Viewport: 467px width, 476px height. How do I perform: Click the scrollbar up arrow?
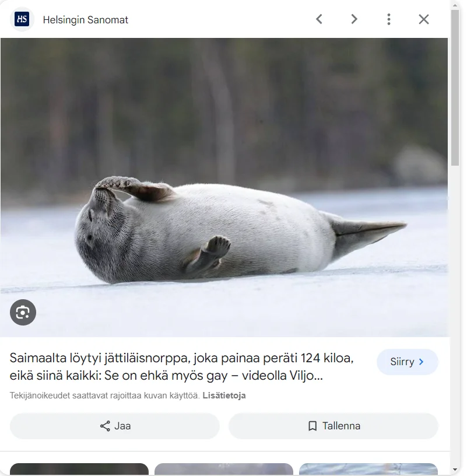pos(455,5)
